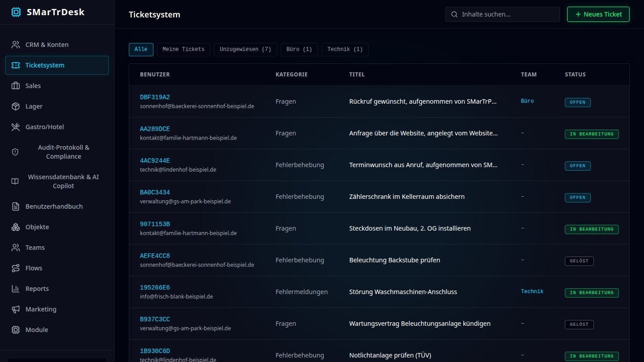The height and width of the screenshot is (362, 644).
Task: Open Marketing in sidebar
Action: 57,309
